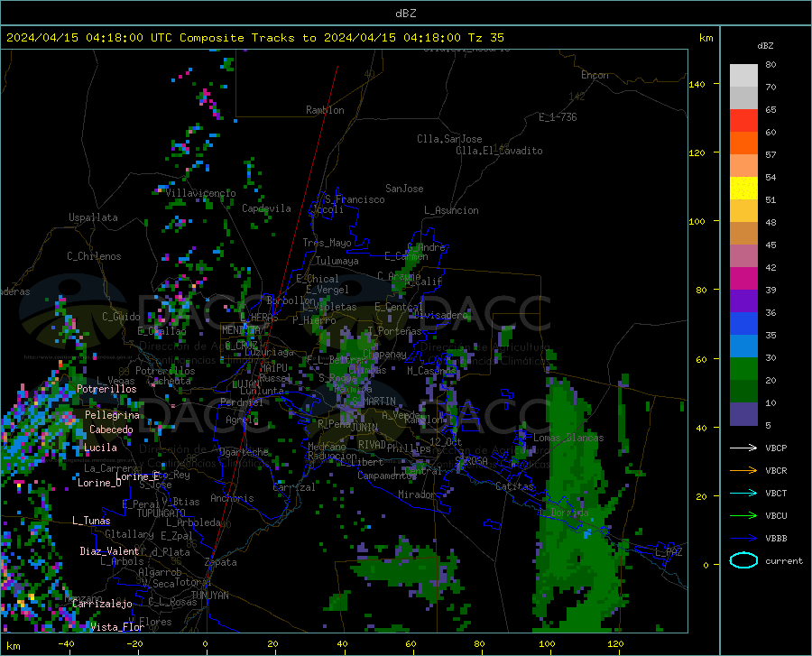The height and width of the screenshot is (656, 812).
Task: Click the Catitas label
Action: [x=514, y=486]
